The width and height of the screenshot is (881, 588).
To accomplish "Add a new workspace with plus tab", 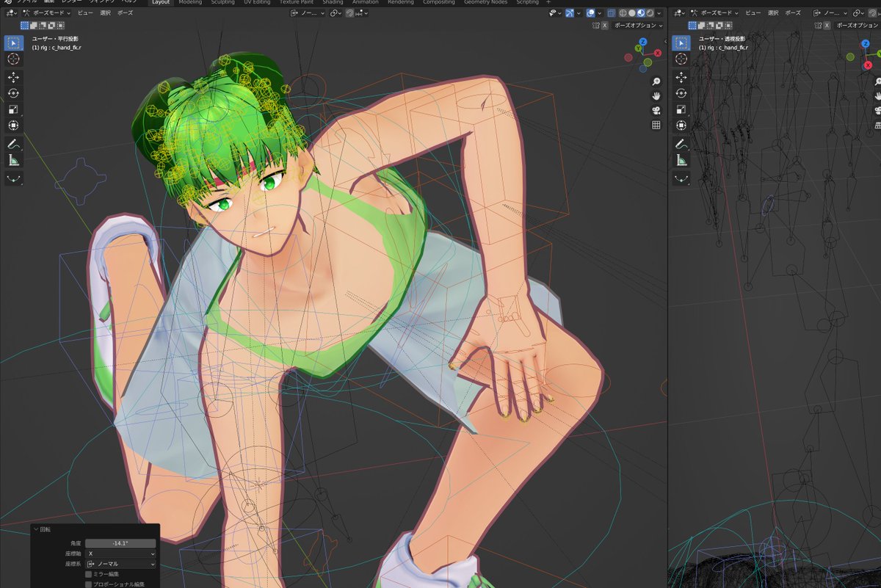I will (548, 2).
